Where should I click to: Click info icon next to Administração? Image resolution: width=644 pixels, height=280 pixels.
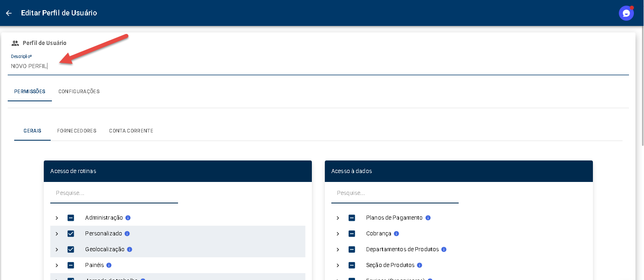click(x=128, y=218)
